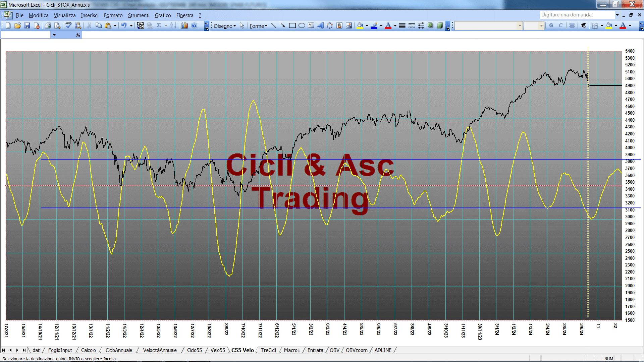Click the Cut scissors icon
This screenshot has height=362, width=644.
click(x=89, y=25)
